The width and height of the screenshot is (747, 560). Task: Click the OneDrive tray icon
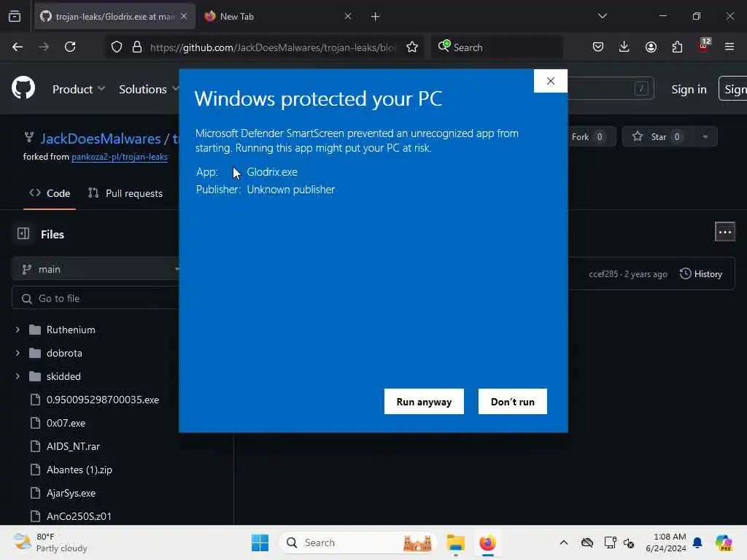587,542
